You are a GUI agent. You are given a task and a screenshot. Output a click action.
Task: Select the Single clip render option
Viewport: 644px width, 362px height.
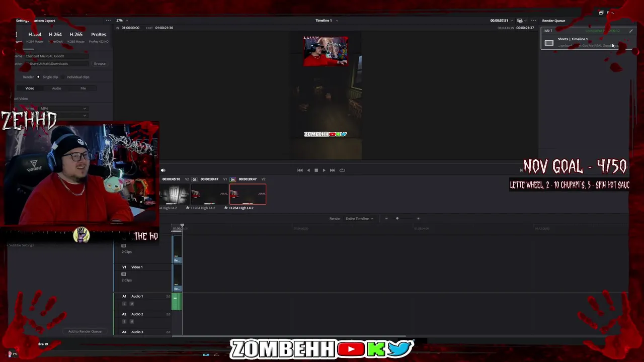coord(48,77)
